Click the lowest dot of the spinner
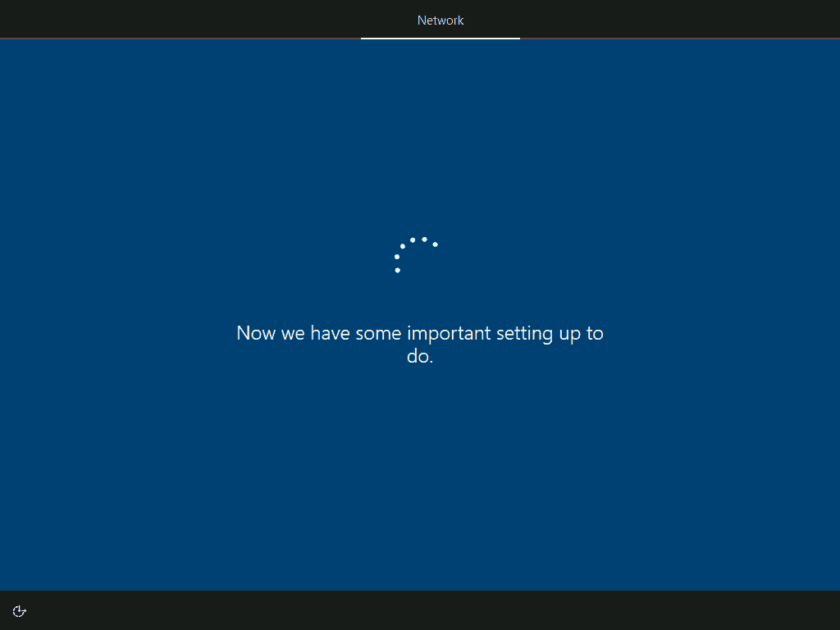Image resolution: width=840 pixels, height=630 pixels. [x=398, y=270]
